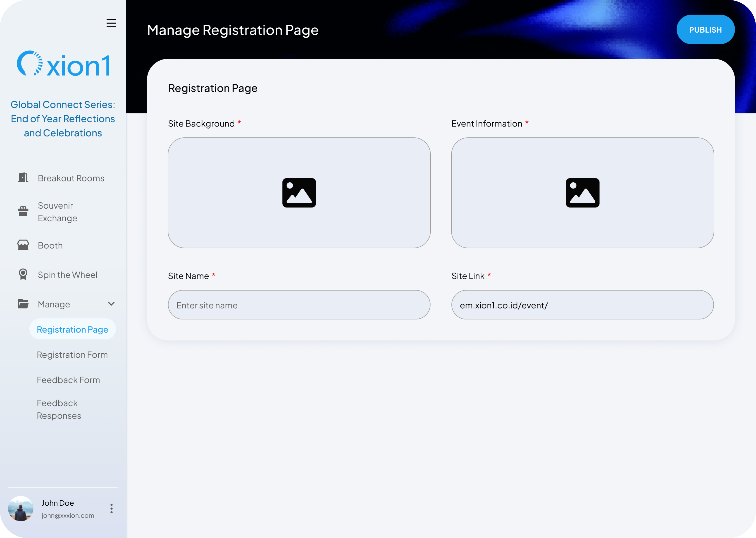Click the Event Information image placeholder icon
This screenshot has width=756, height=538.
tap(582, 193)
